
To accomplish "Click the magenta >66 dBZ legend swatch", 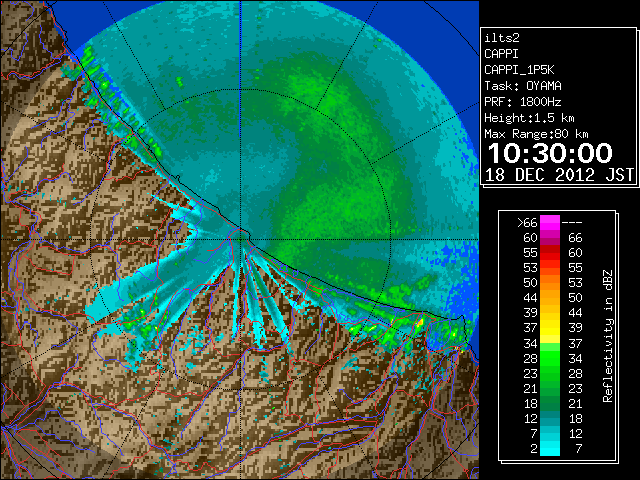I will coord(550,222).
